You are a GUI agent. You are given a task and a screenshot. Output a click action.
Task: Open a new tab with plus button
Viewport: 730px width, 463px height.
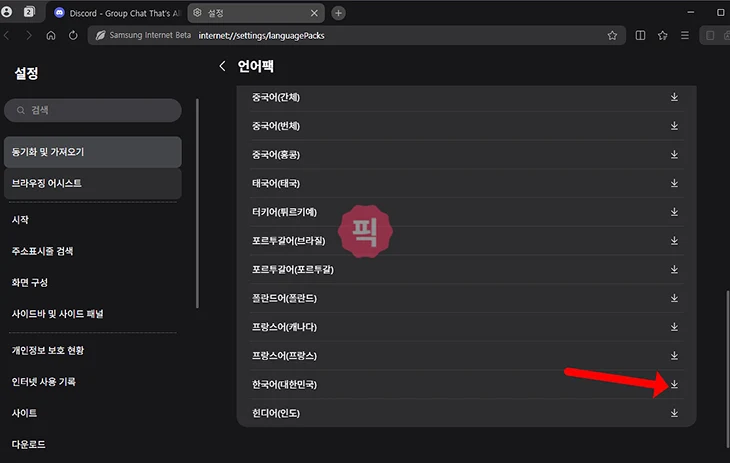[338, 13]
